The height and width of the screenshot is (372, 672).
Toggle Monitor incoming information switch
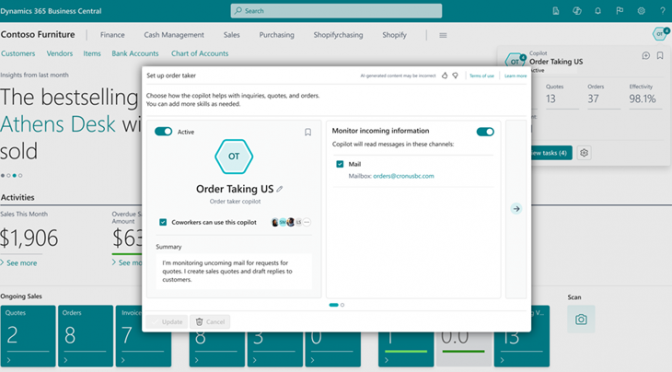(x=485, y=132)
